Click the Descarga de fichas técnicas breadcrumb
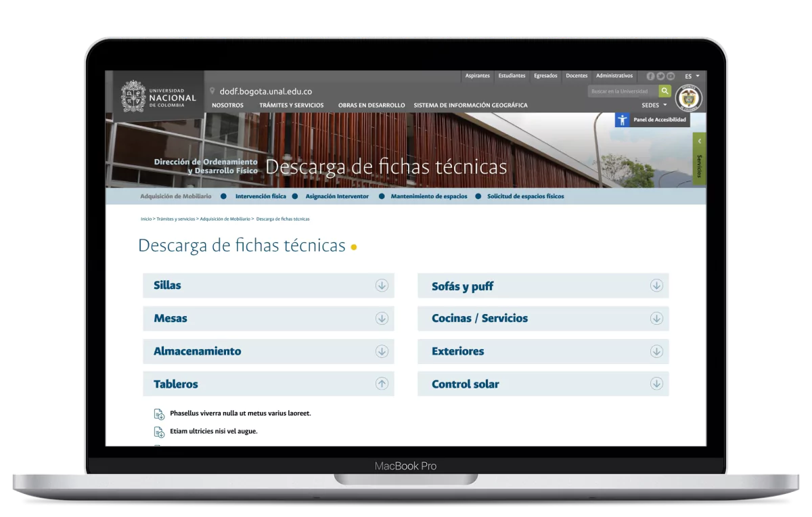Viewport: 812px width, 517px height. pos(283,219)
